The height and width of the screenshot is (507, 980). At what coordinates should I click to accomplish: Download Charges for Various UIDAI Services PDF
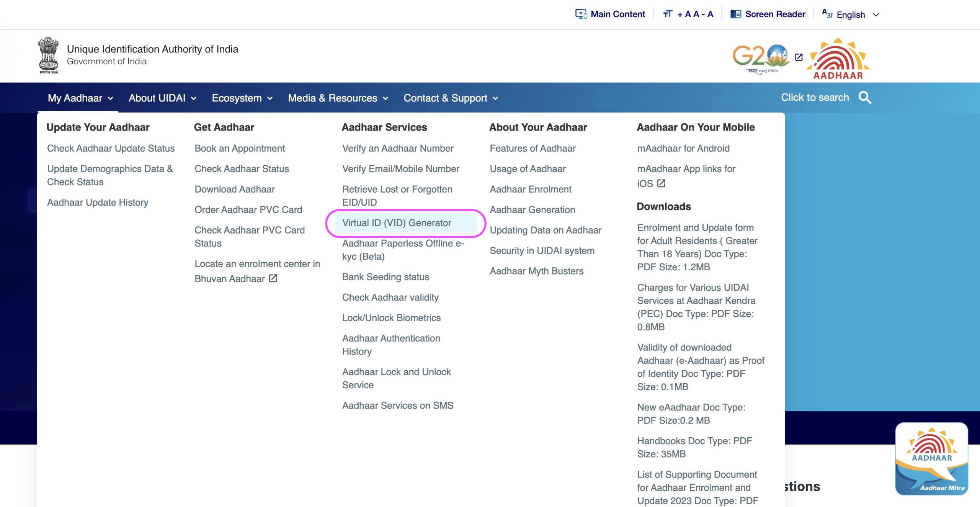(x=696, y=307)
